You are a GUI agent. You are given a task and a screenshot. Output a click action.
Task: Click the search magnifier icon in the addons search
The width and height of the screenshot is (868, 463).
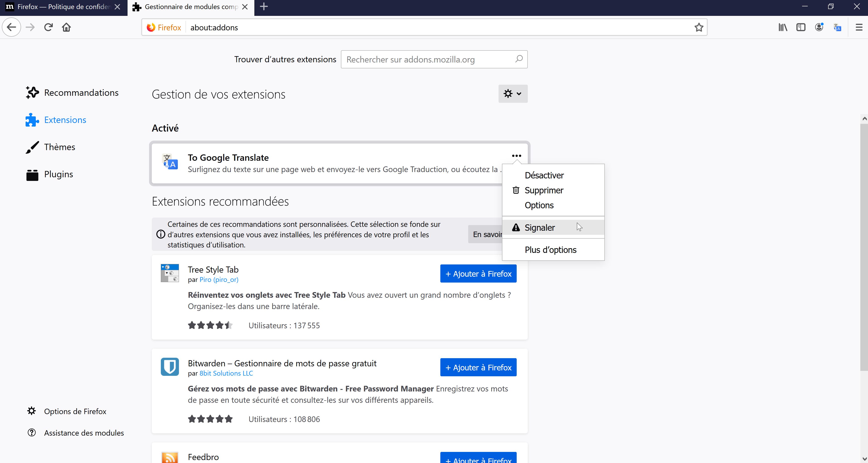click(519, 59)
